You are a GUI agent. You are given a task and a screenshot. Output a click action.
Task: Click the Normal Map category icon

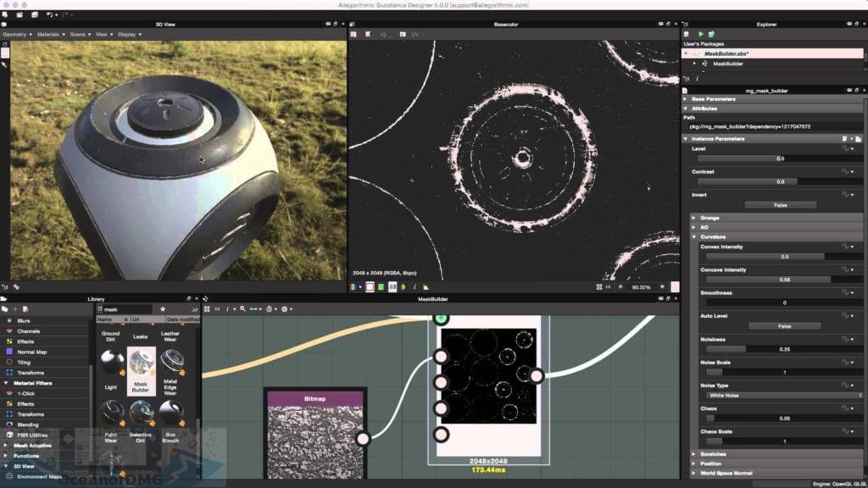[x=9, y=352]
